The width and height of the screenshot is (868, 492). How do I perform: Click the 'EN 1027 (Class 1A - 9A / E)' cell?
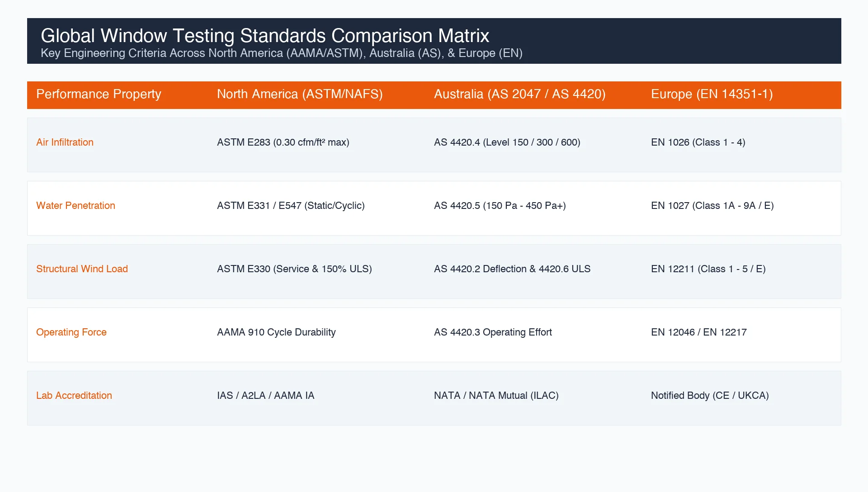click(x=712, y=206)
